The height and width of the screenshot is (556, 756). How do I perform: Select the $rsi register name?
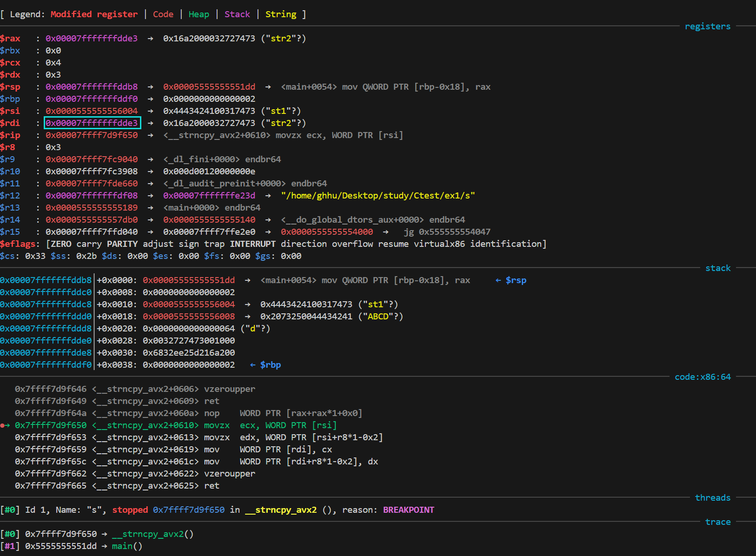[x=10, y=111]
